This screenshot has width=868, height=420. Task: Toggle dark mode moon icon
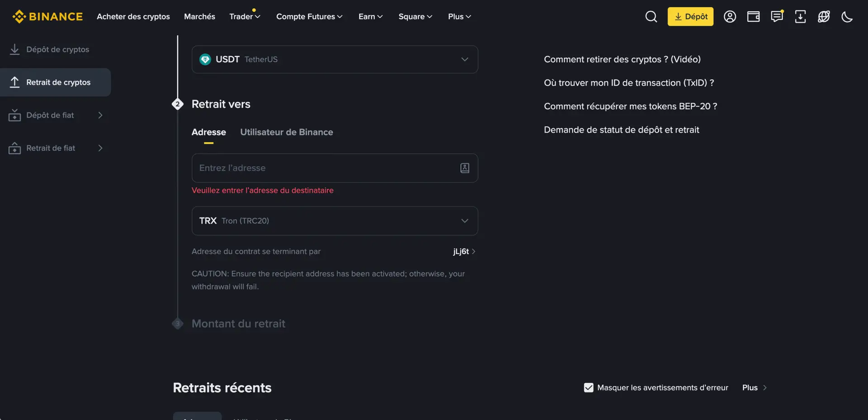[847, 17]
